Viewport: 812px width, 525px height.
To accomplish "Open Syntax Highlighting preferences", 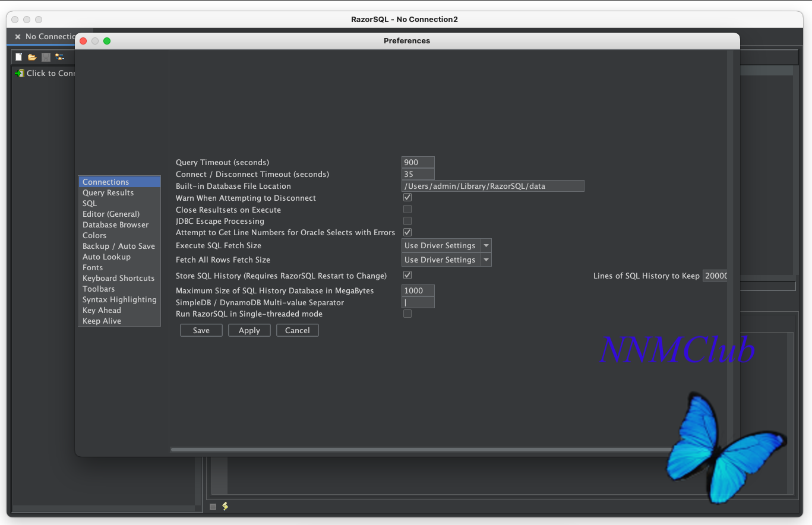I will click(119, 299).
